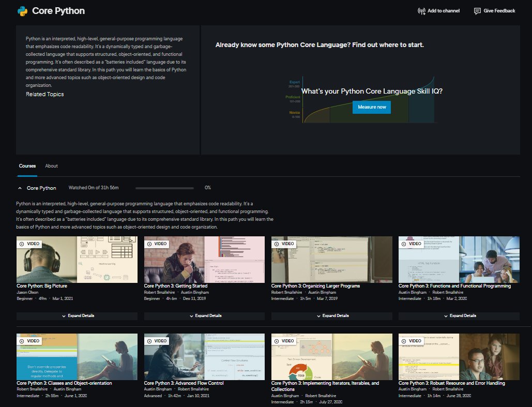Collapse the Core Python section chevron

[20, 188]
